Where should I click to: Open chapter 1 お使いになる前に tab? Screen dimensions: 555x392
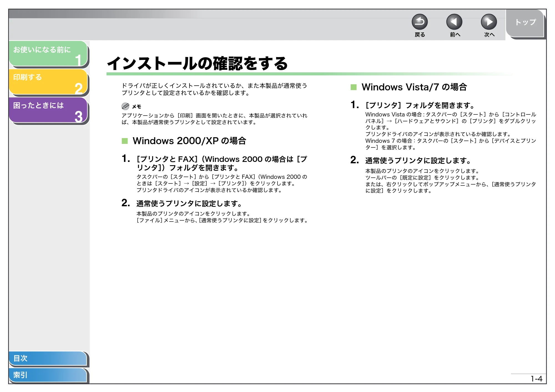click(x=48, y=54)
